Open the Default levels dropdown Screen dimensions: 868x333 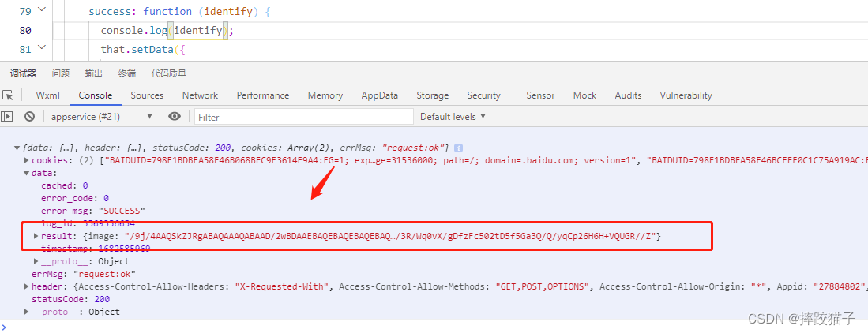[453, 117]
